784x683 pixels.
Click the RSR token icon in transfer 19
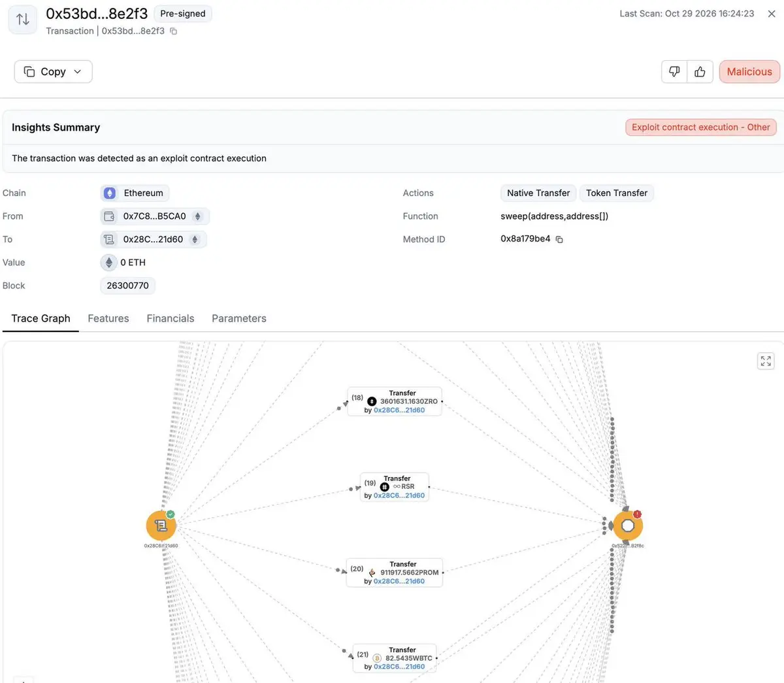[384, 487]
